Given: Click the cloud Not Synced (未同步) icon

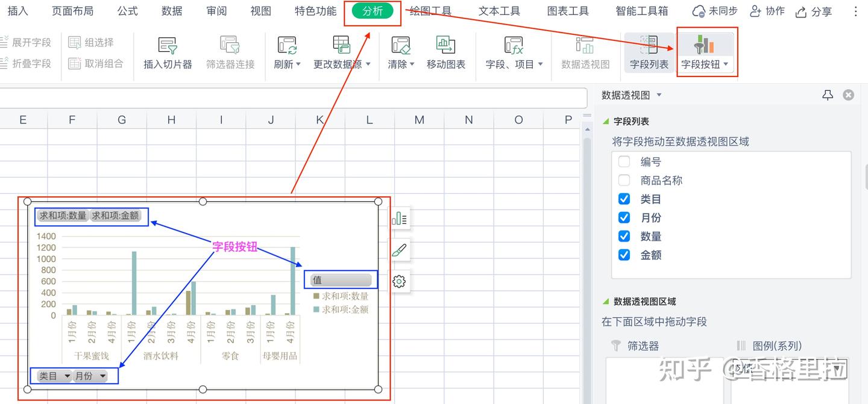Looking at the screenshot, I should coord(699,11).
